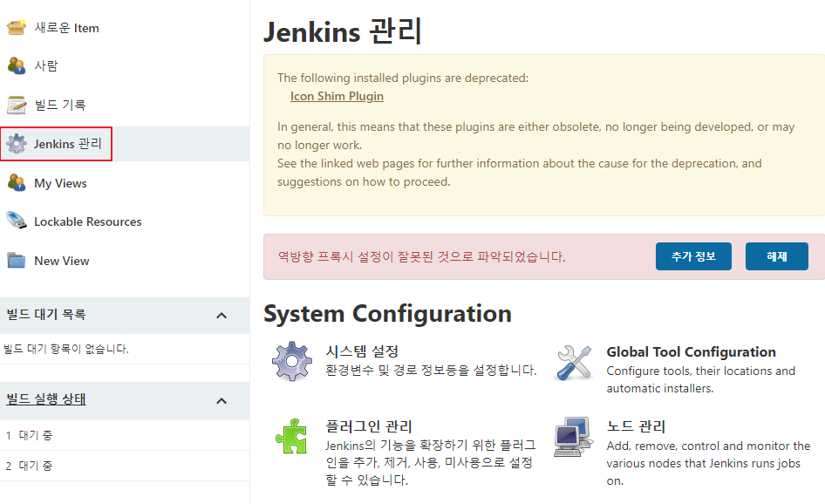The width and height of the screenshot is (825, 504).
Task: Click the Jenkins 관리 page heading
Action: point(342,31)
